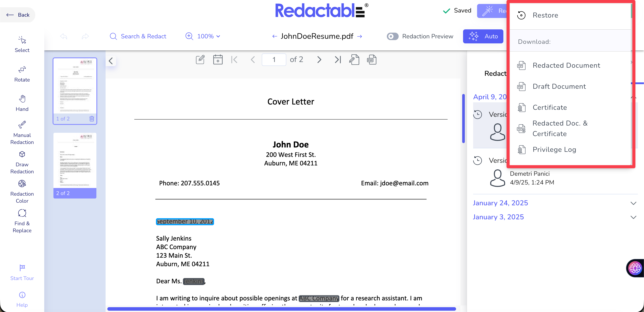
Task: Go to the previous document arrow
Action: [274, 37]
